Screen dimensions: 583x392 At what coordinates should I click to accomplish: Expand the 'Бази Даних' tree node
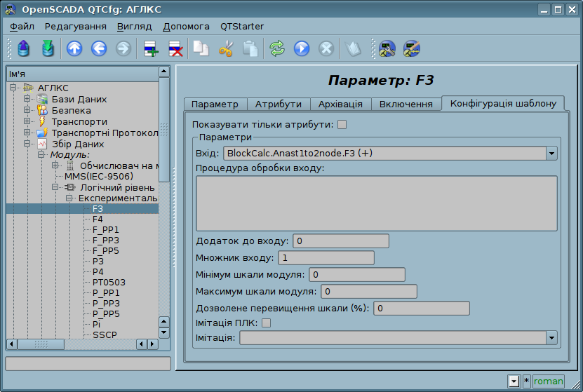point(27,99)
